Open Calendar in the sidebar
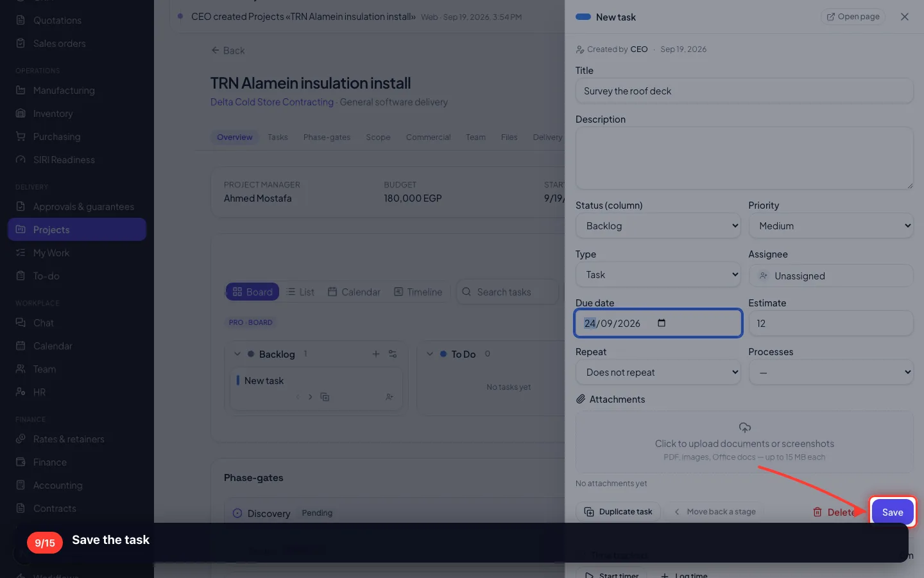 pyautogui.click(x=77, y=346)
